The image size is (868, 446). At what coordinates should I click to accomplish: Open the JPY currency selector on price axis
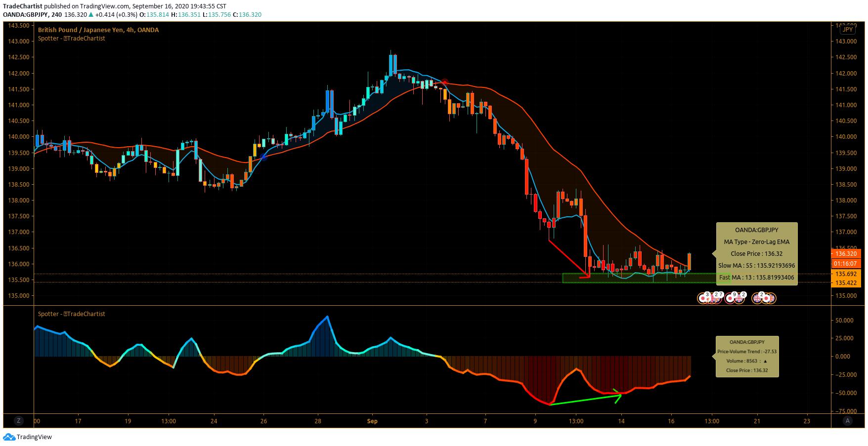click(848, 30)
